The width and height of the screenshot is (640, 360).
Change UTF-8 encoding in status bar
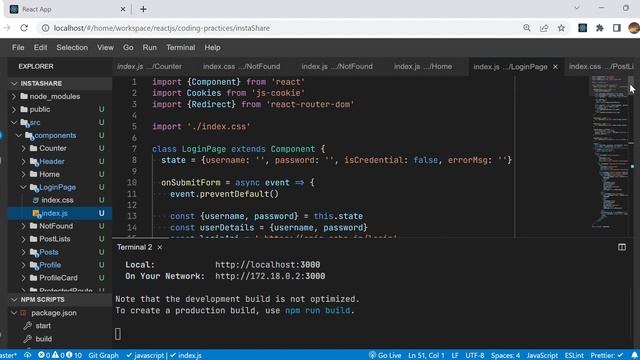click(475, 355)
